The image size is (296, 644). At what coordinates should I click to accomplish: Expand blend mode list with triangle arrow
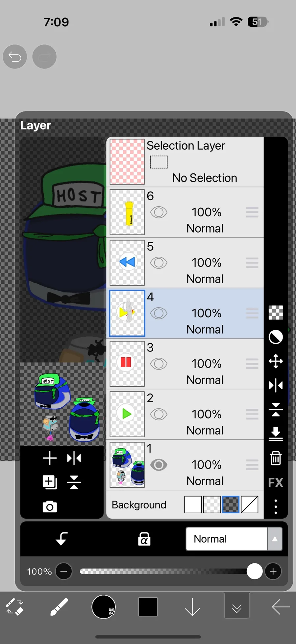(275, 539)
